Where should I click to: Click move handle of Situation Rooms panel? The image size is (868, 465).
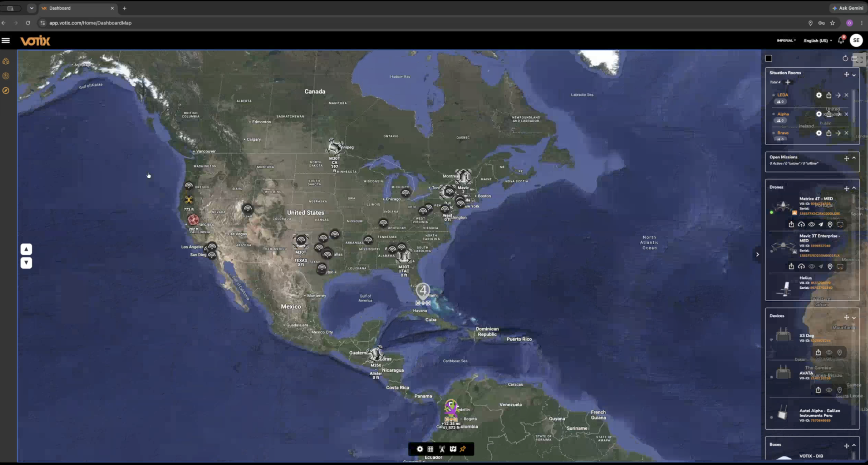pos(847,74)
